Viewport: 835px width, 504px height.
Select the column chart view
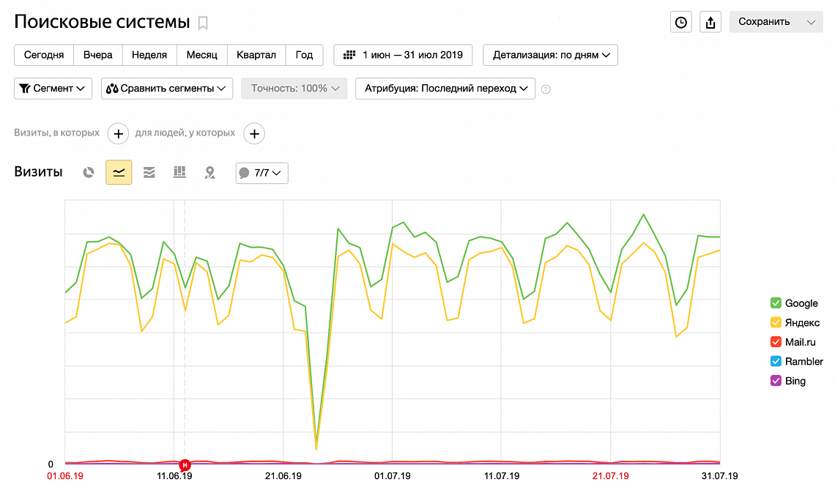coord(179,173)
